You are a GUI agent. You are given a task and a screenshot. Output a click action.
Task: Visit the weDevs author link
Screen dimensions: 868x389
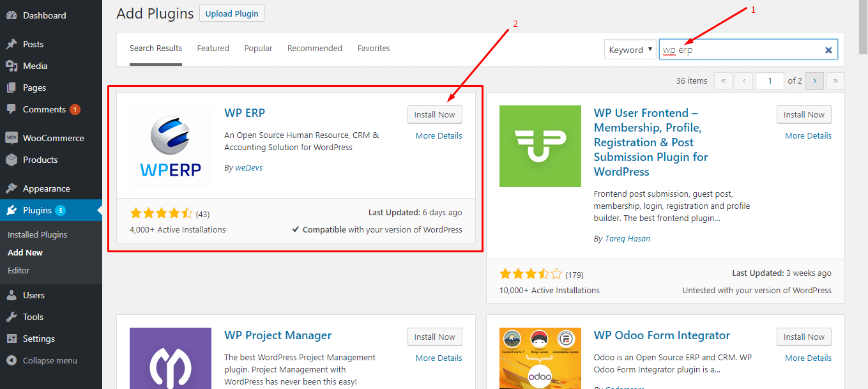click(248, 168)
